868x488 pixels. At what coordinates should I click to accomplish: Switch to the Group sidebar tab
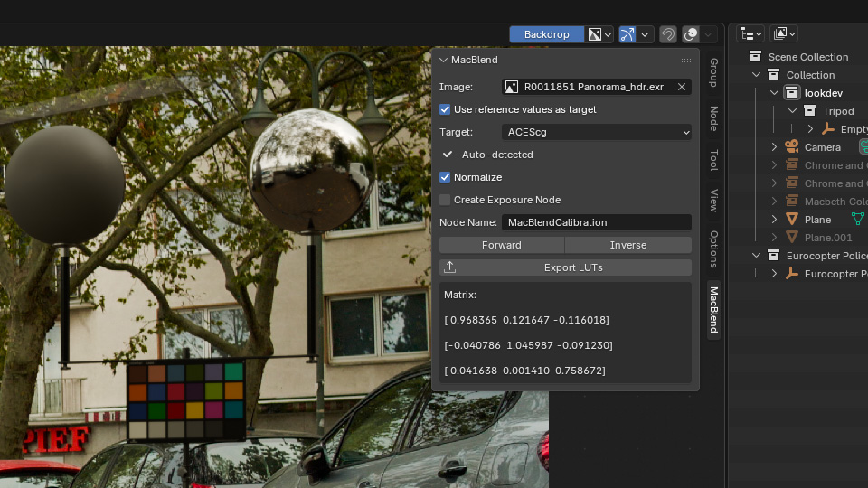pyautogui.click(x=714, y=72)
